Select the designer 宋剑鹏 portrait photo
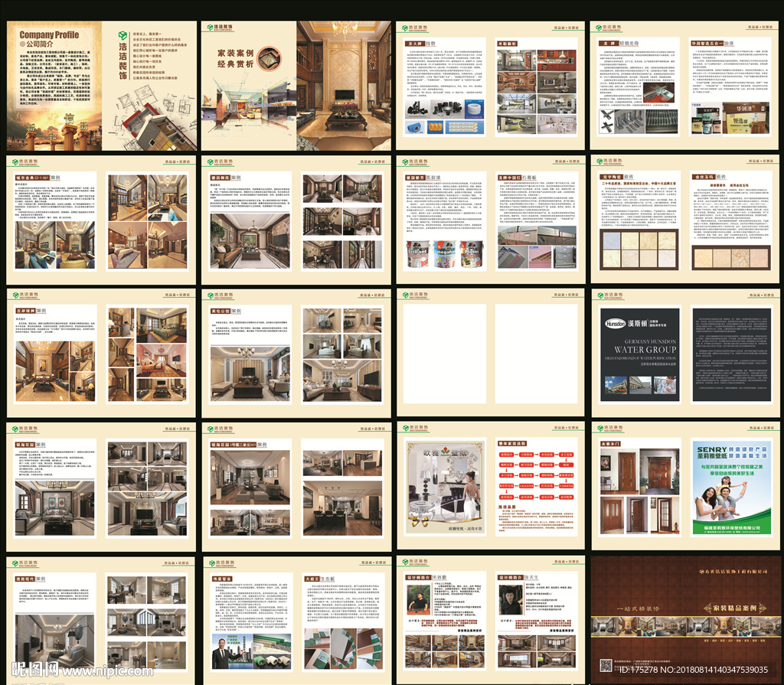Image resolution: width=784 pixels, height=685 pixels. [418, 599]
